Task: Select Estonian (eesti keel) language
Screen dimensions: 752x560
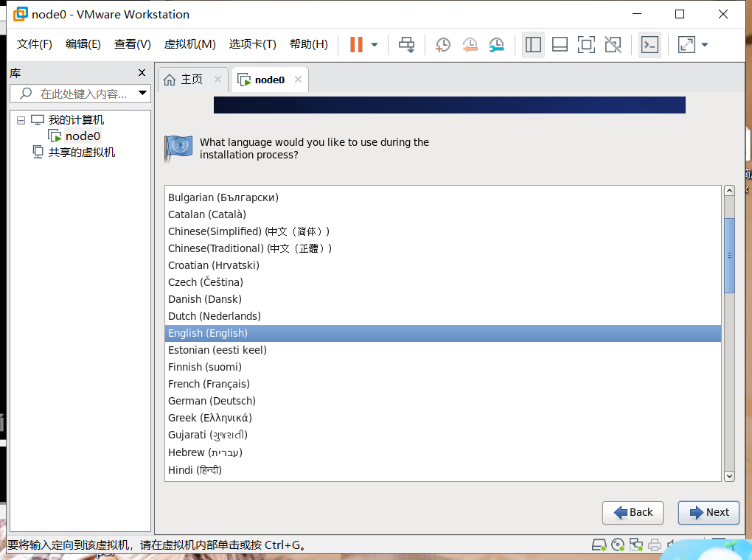Action: tap(442, 350)
